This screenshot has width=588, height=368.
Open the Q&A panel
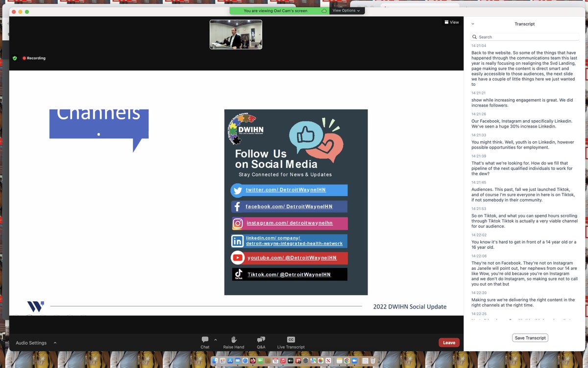[261, 342]
